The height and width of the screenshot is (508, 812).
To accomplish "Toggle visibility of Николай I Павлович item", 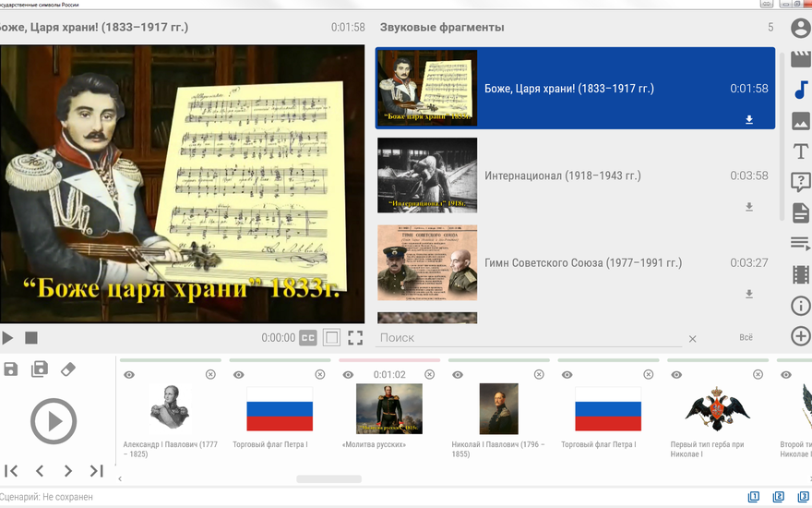I will coord(458,375).
